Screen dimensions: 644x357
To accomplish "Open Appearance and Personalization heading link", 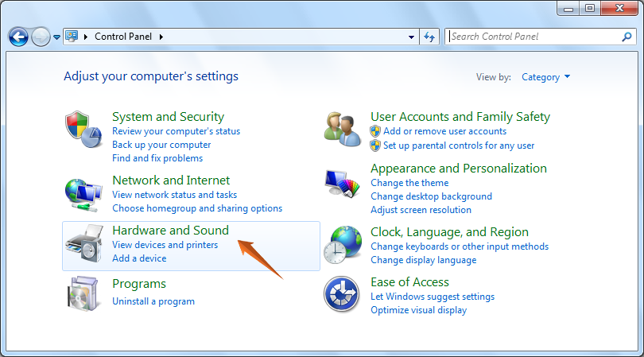I will click(459, 169).
